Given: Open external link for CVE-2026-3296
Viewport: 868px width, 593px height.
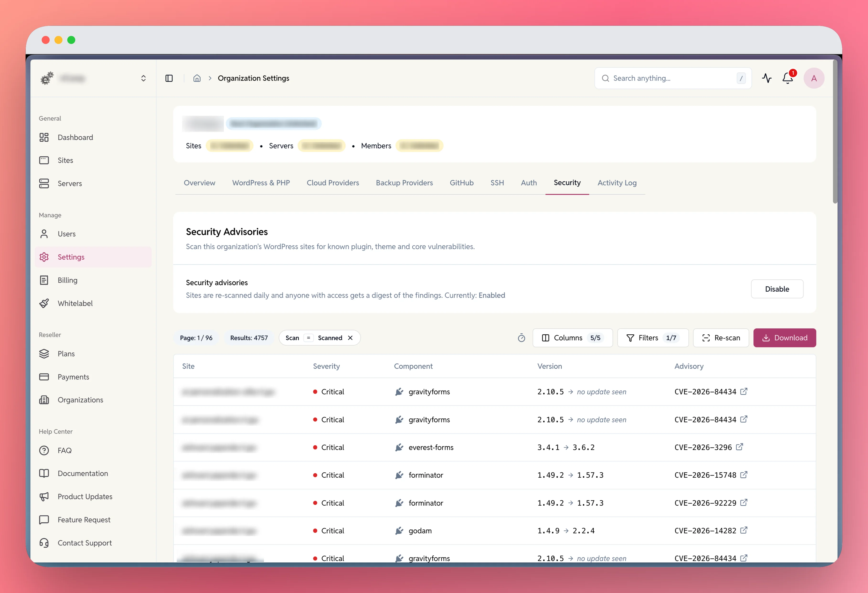Looking at the screenshot, I should coord(740,447).
